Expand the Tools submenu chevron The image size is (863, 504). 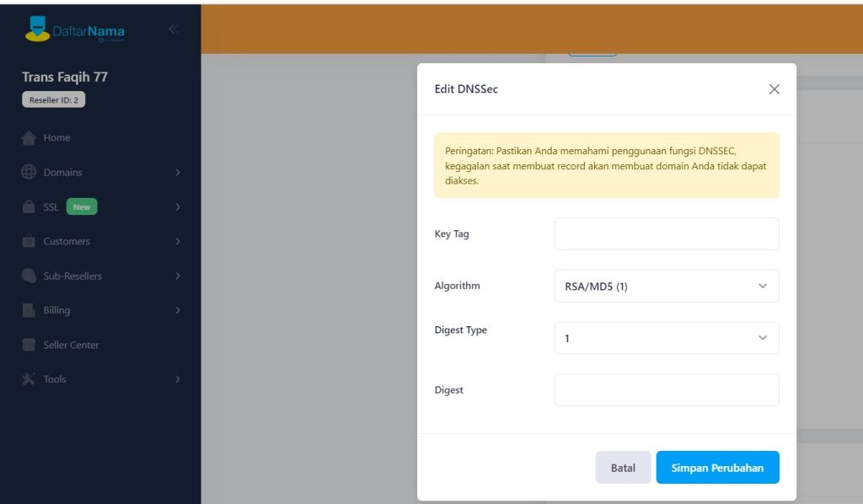tap(178, 379)
